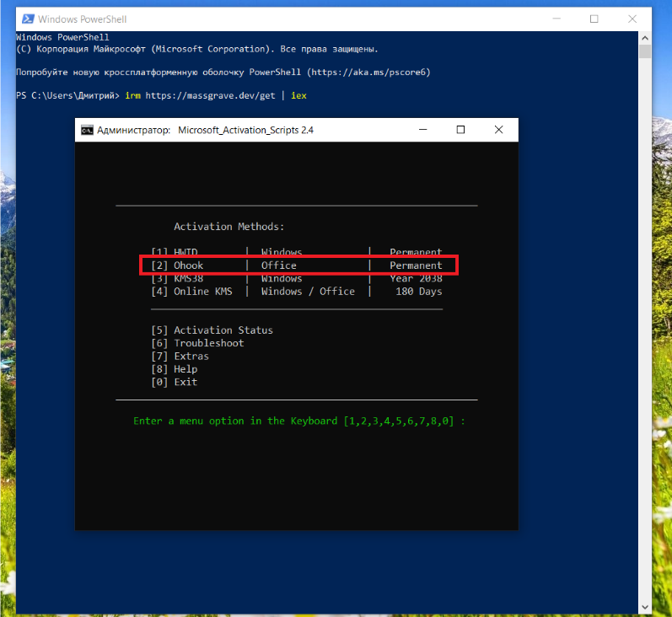Close the Windows PowerShell window

(x=632, y=19)
